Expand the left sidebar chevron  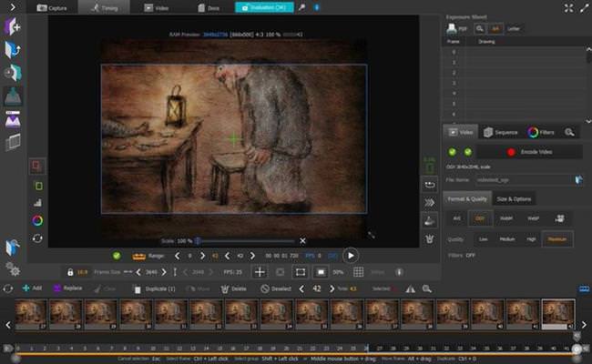13,6
